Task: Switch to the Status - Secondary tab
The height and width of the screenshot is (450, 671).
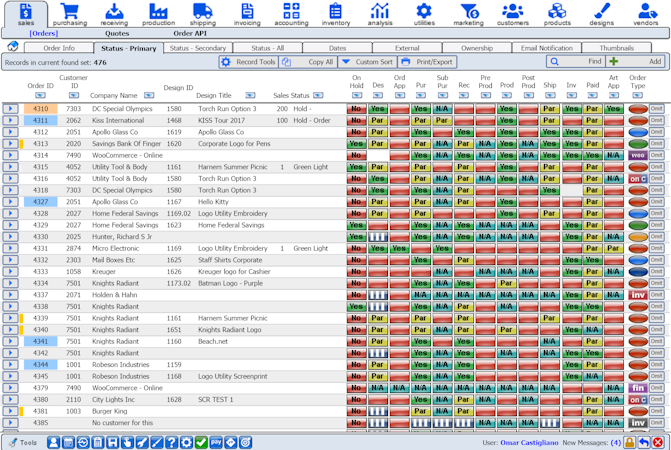Action: [198, 48]
